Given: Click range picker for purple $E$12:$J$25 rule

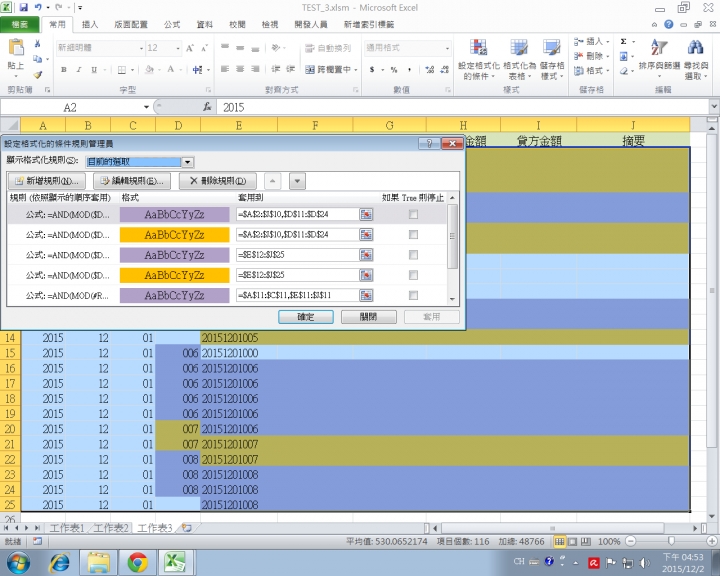Looking at the screenshot, I should (366, 254).
